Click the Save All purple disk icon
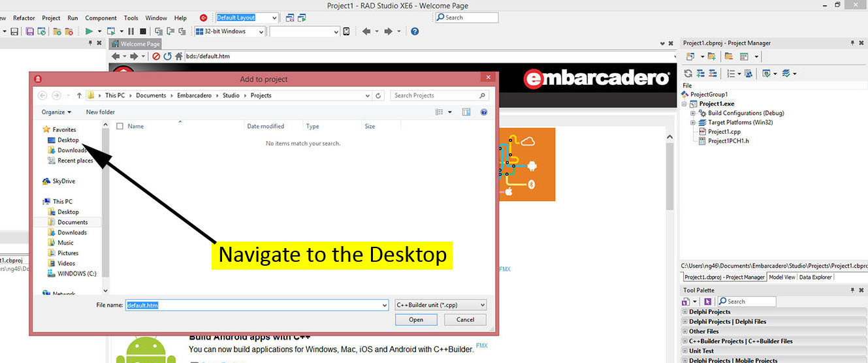868x363 pixels. coord(30,31)
